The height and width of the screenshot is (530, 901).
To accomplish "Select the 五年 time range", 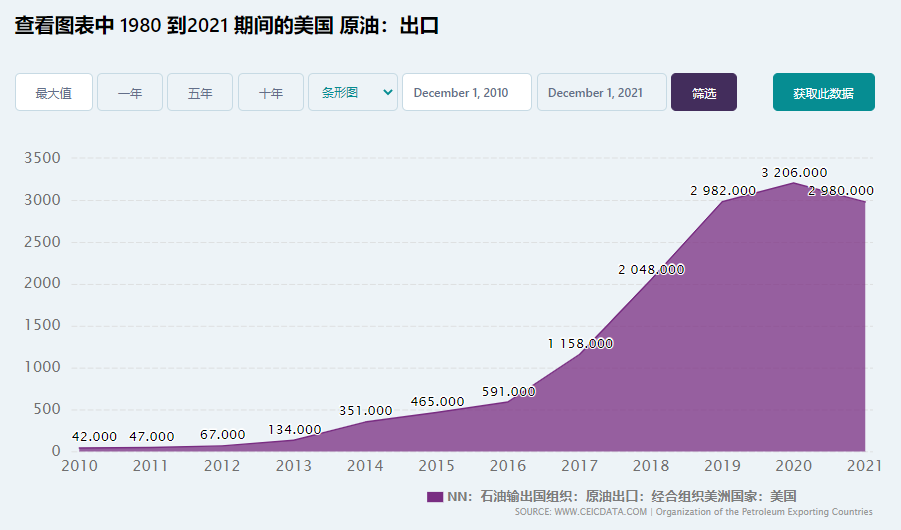I will pos(200,92).
